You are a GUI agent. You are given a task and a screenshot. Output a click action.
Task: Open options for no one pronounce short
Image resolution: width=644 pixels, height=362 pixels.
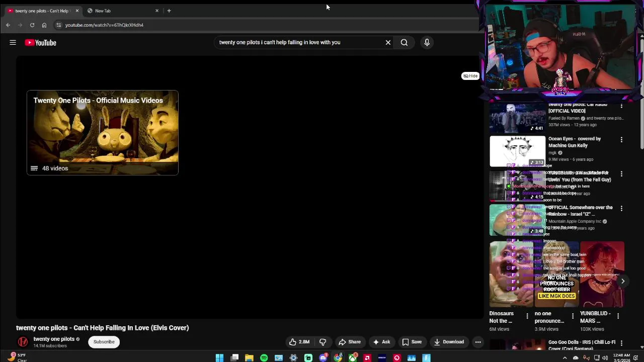click(x=573, y=316)
